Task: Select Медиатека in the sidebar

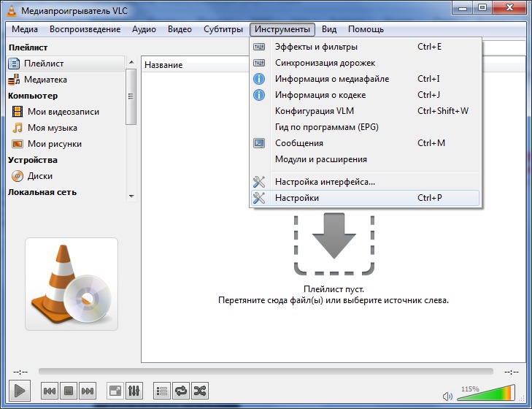Action: point(66,80)
